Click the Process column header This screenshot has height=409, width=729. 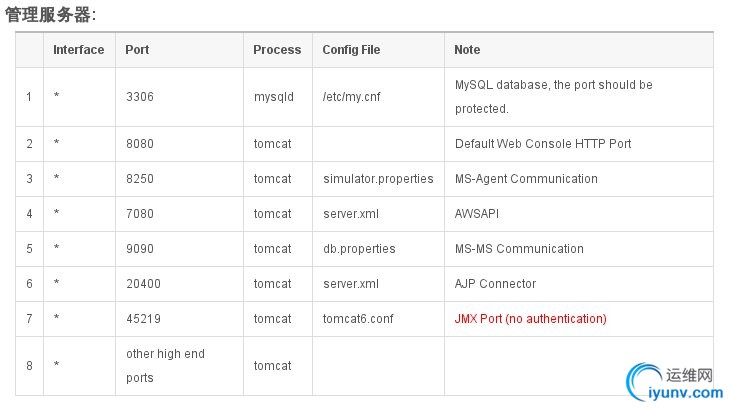click(x=277, y=50)
